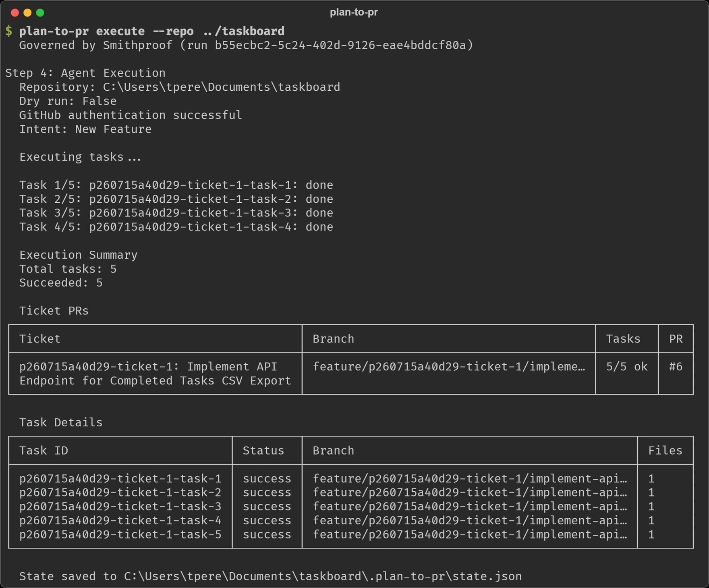Click the yellow minimize window button
709x588 pixels.
coord(27,12)
